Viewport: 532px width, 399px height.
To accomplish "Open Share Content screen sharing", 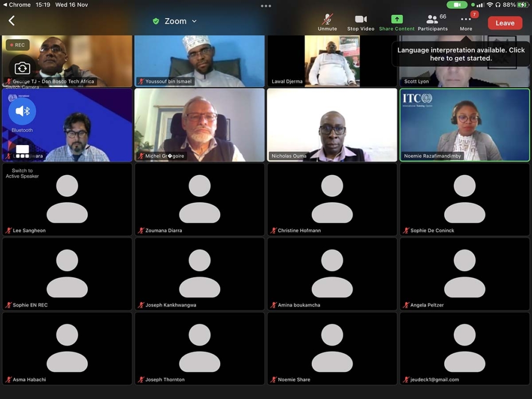I will click(x=397, y=22).
